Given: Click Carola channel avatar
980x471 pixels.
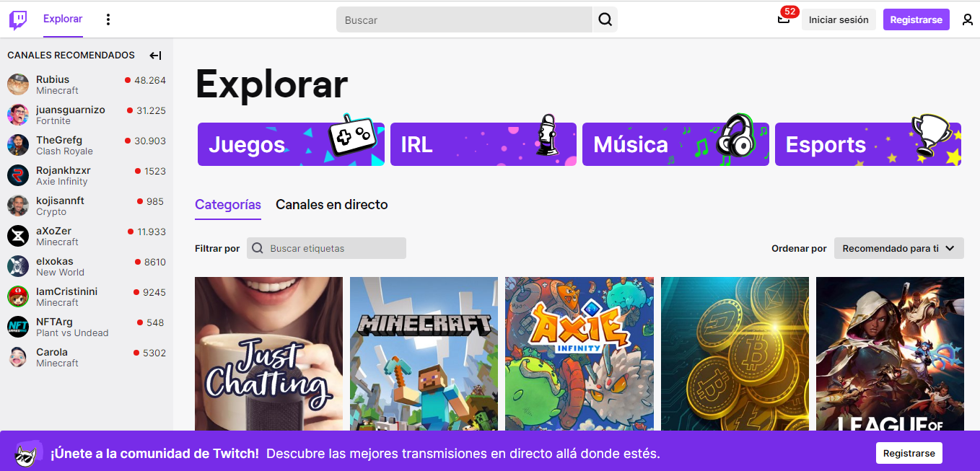Looking at the screenshot, I should tap(18, 357).
